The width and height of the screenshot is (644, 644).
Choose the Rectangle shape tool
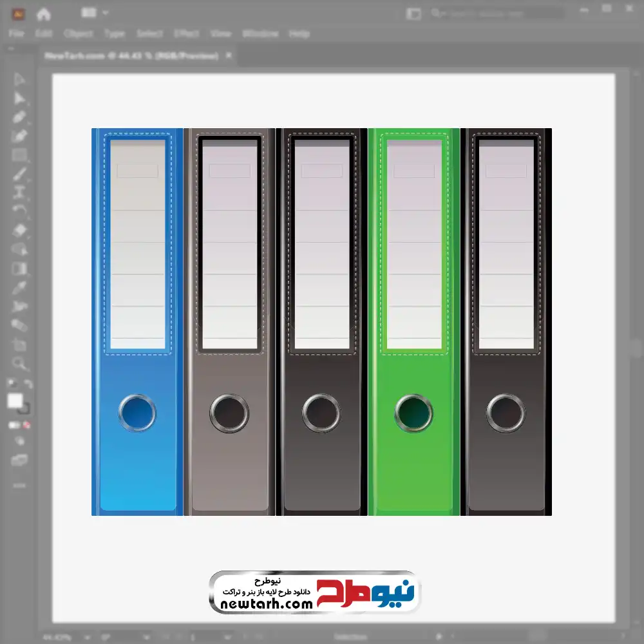tap(19, 155)
